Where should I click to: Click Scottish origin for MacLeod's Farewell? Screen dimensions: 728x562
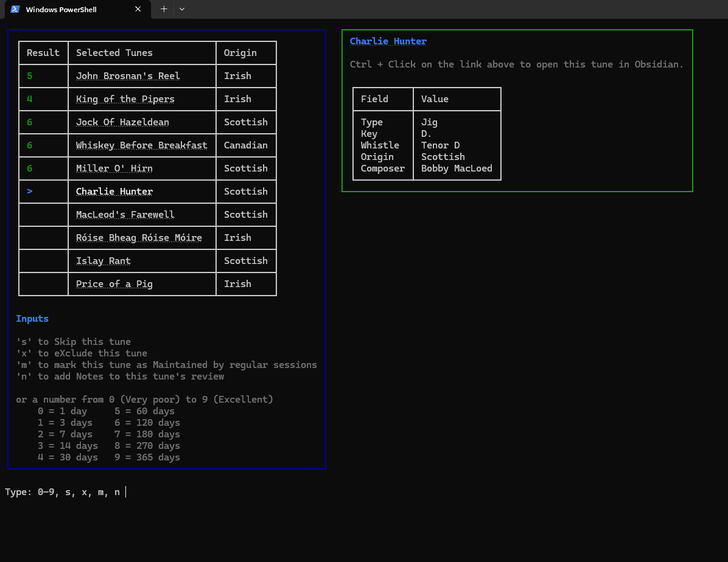pos(245,215)
